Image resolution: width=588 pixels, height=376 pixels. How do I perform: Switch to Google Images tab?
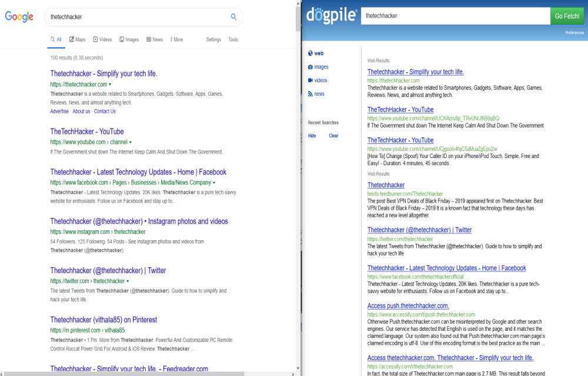pyautogui.click(x=129, y=39)
